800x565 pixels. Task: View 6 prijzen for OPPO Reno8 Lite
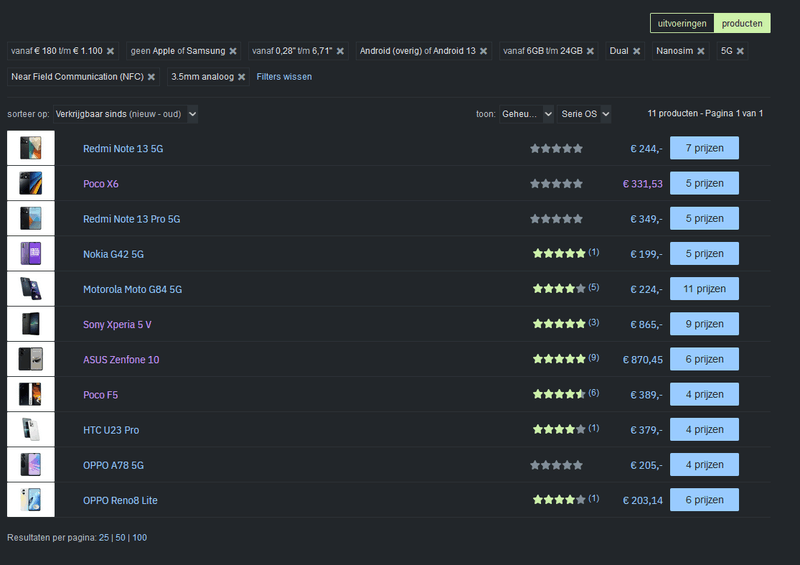coord(704,500)
